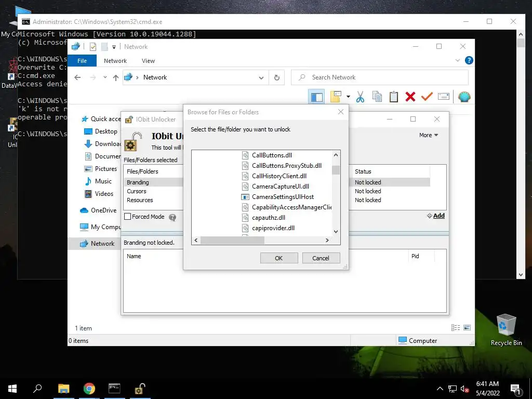Click the Copy icon in Explorer toolbar

pos(377,97)
